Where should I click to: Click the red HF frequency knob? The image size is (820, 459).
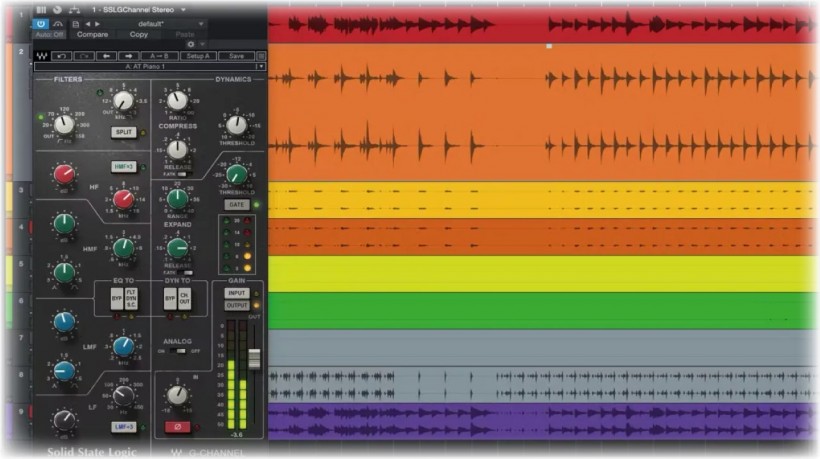pyautogui.click(x=123, y=199)
